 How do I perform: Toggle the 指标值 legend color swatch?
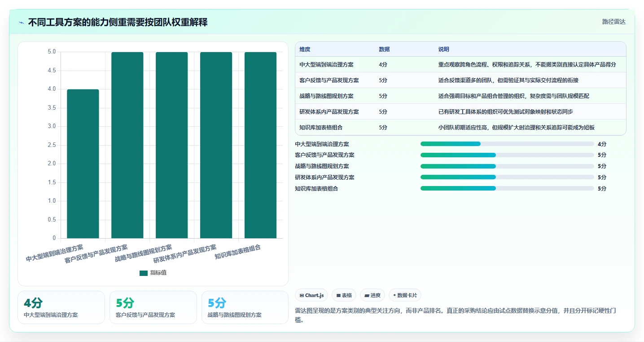[144, 273]
